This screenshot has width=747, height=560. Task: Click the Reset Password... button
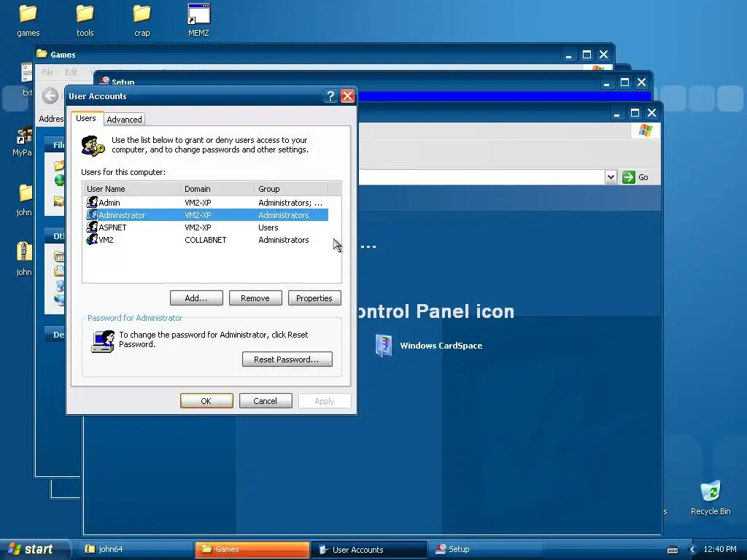287,359
